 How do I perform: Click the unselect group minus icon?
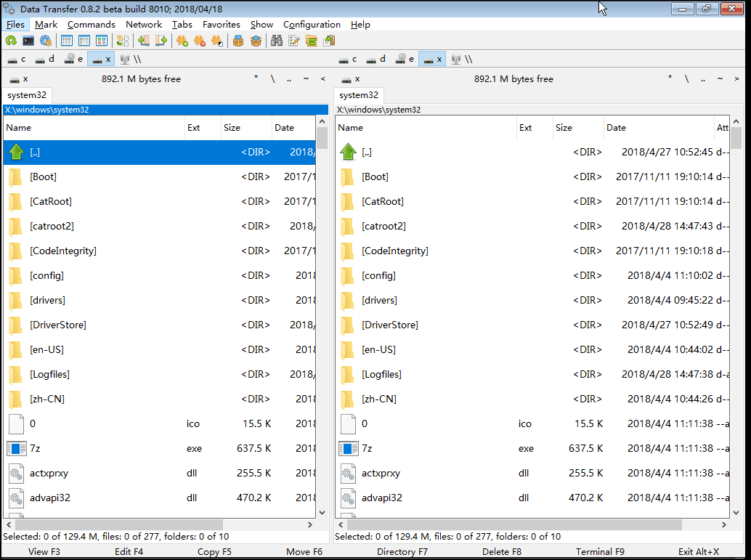[x=199, y=41]
